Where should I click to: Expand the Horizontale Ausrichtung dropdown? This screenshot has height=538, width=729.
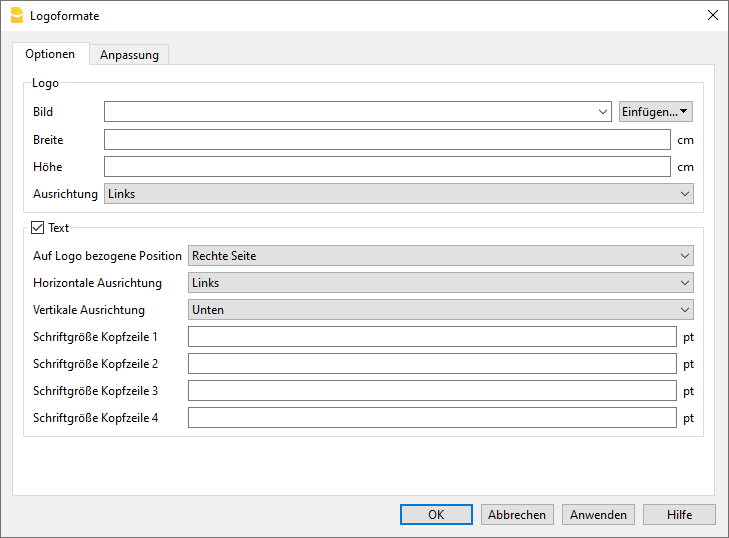(440, 283)
